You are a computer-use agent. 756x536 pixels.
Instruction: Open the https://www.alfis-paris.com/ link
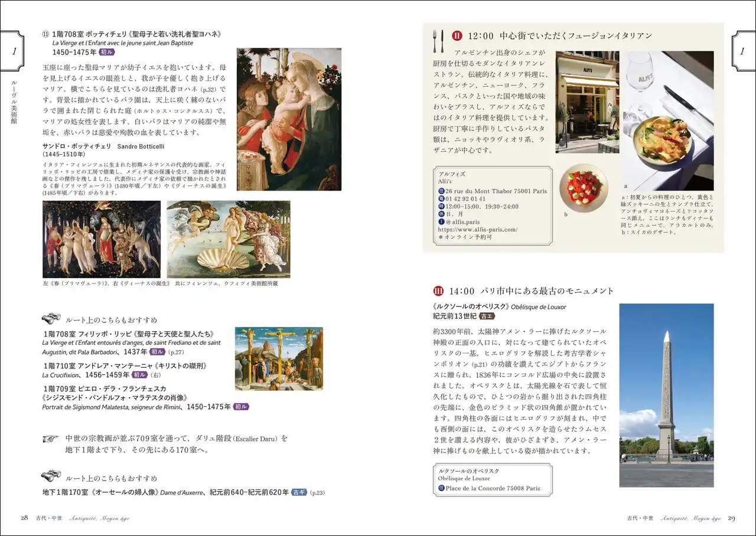[477, 230]
